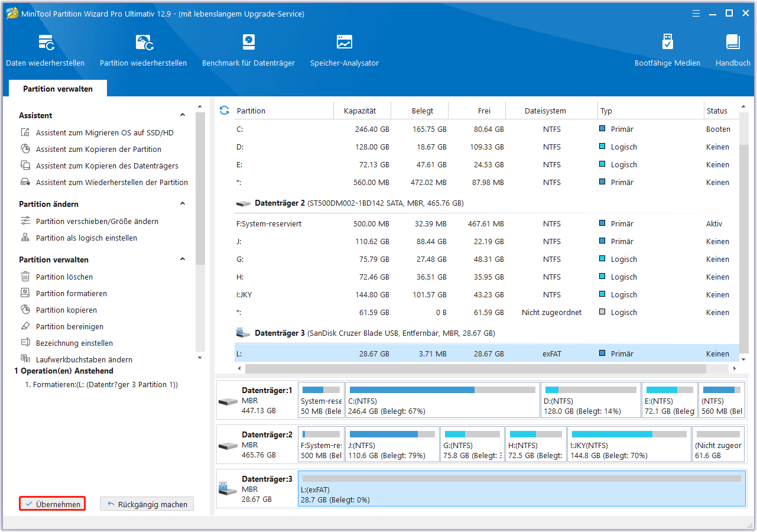This screenshot has width=757, height=532.
Task: Sort by Belegt column header
Action: click(x=420, y=111)
